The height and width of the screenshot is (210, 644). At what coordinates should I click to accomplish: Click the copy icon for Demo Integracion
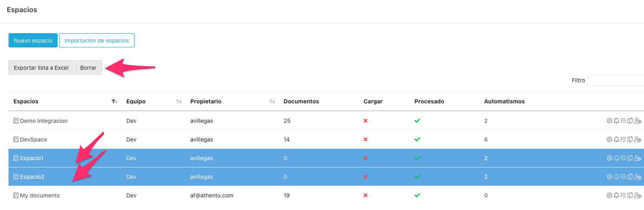630,121
